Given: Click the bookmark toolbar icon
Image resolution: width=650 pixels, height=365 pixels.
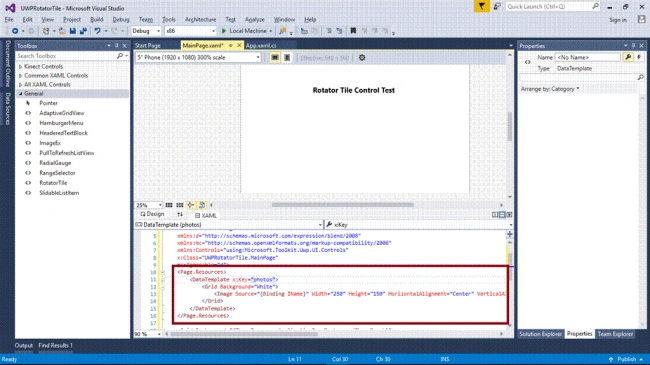Looking at the screenshot, I should tap(353, 31).
